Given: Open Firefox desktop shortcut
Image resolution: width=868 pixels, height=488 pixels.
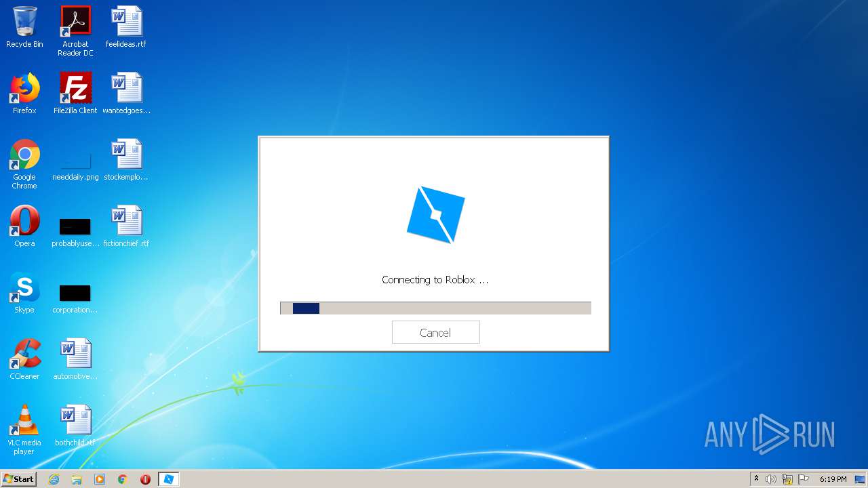Looking at the screenshot, I should (24, 94).
